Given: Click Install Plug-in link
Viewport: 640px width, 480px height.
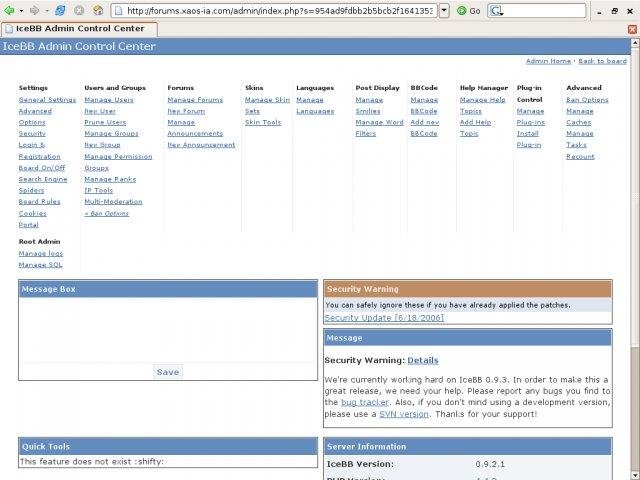Looking at the screenshot, I should coord(529,139).
